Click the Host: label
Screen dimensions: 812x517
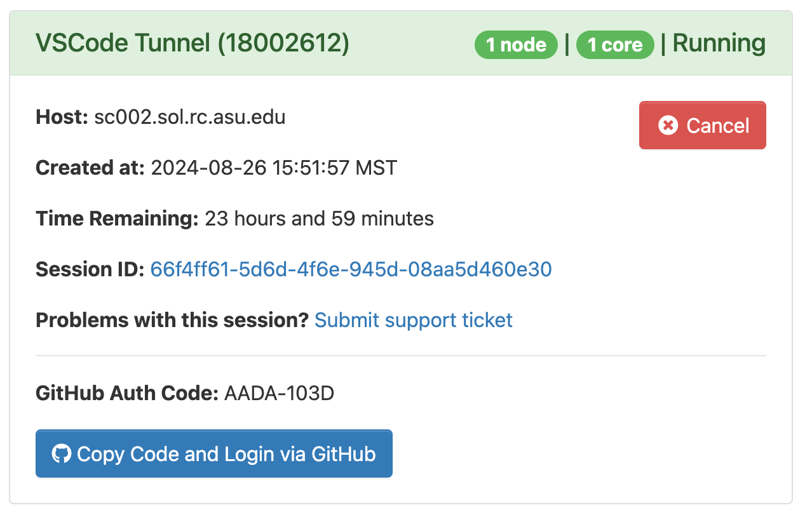click(62, 117)
